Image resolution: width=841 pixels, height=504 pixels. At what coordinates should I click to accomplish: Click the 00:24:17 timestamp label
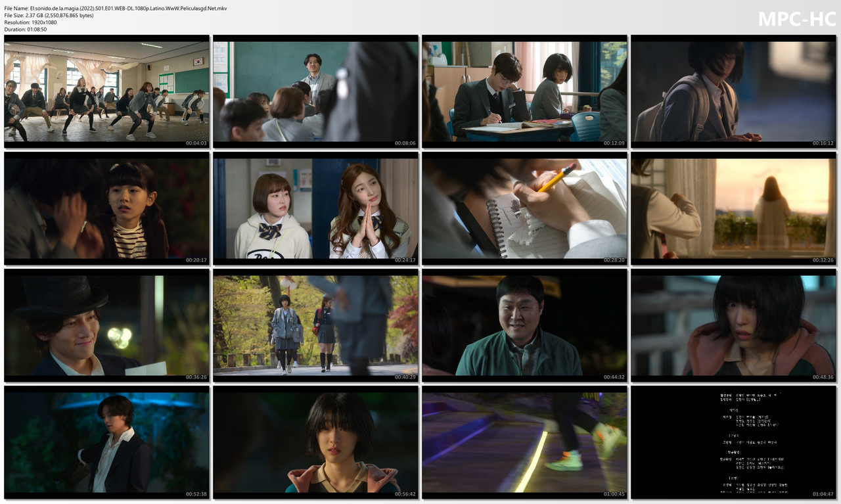405,260
